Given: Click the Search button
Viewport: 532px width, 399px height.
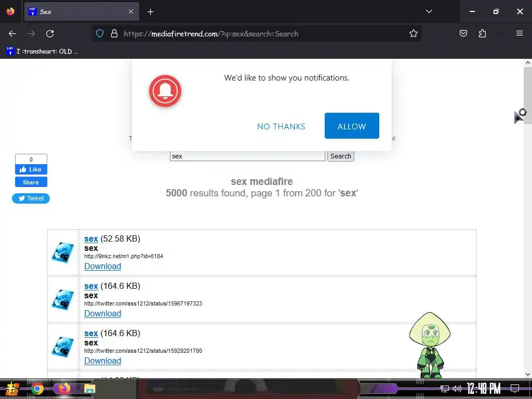Looking at the screenshot, I should point(341,156).
